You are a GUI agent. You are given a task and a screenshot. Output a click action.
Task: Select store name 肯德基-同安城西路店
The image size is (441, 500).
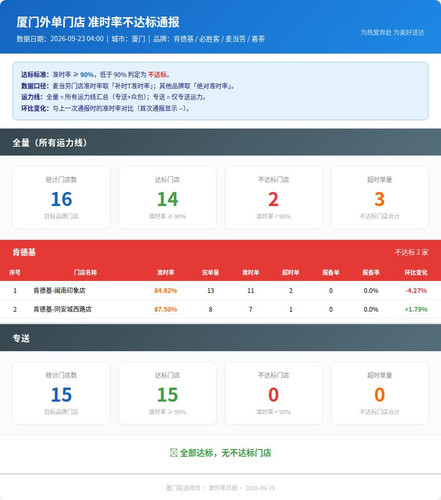coord(62,309)
